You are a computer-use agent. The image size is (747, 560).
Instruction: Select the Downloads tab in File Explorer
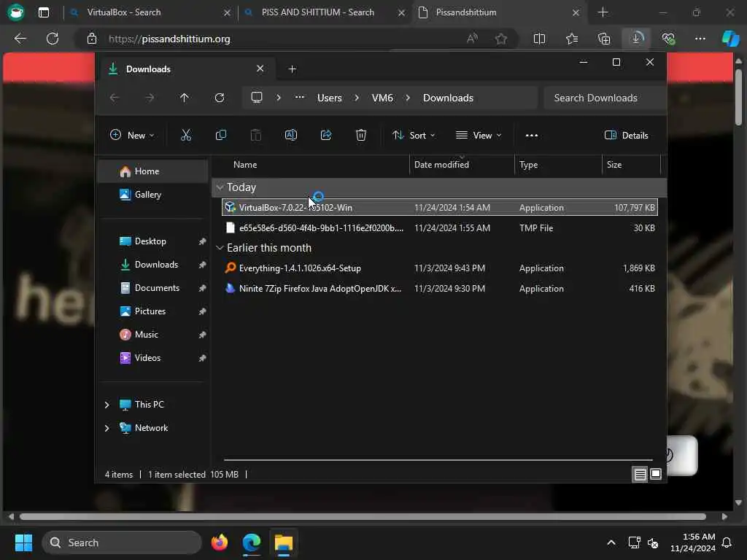[x=187, y=69]
